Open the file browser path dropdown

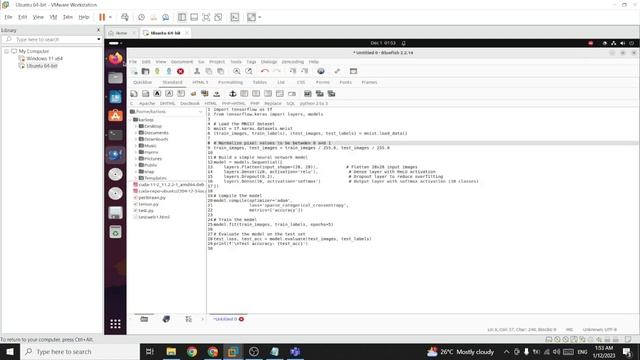click(200, 111)
